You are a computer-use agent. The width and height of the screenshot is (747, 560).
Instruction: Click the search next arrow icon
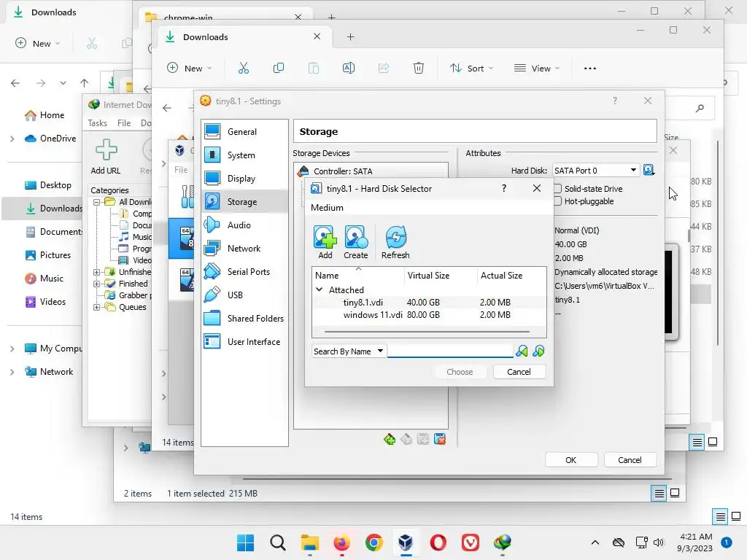[x=538, y=351]
